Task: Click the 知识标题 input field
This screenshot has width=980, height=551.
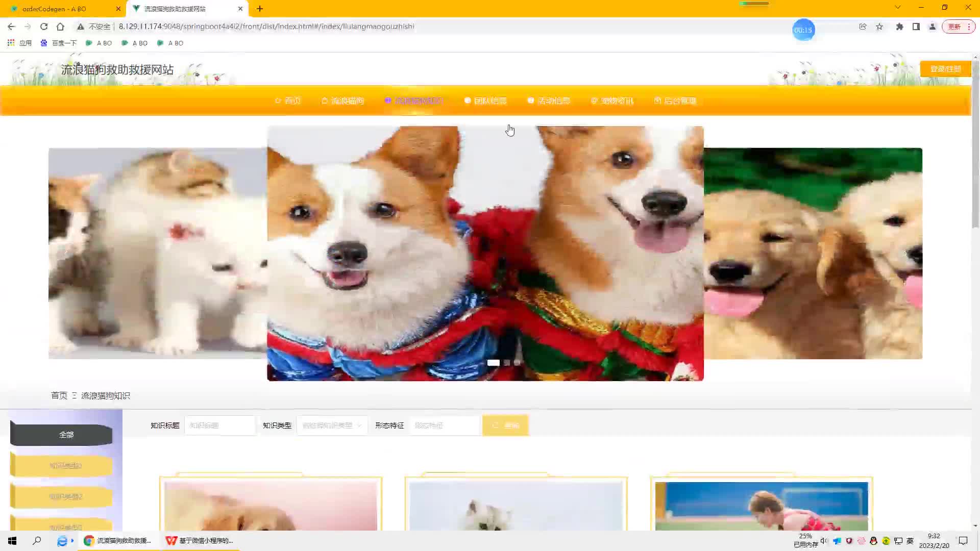Action: (x=219, y=425)
